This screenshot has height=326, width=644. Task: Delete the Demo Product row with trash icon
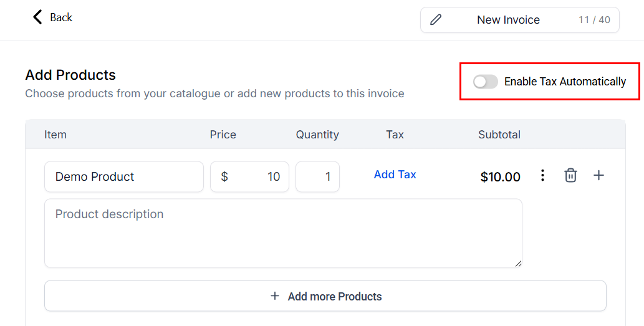pos(570,176)
